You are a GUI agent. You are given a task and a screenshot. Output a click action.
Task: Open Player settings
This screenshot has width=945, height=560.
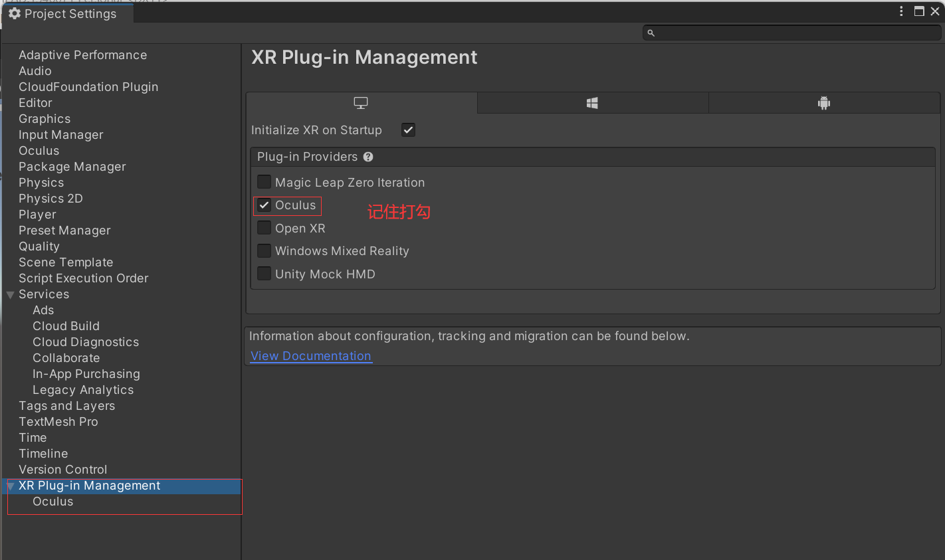click(x=37, y=215)
